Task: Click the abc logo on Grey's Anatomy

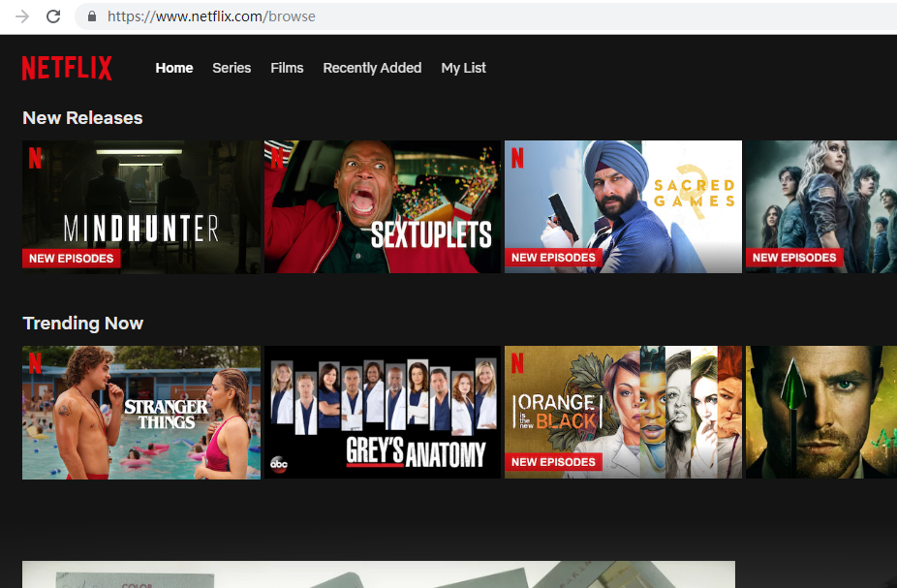Action: tap(279, 464)
